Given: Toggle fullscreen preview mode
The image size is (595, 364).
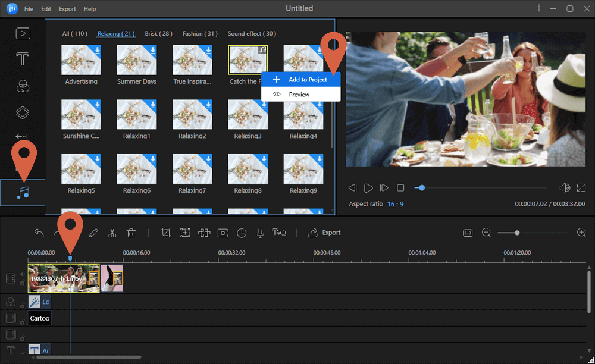Looking at the screenshot, I should point(581,187).
